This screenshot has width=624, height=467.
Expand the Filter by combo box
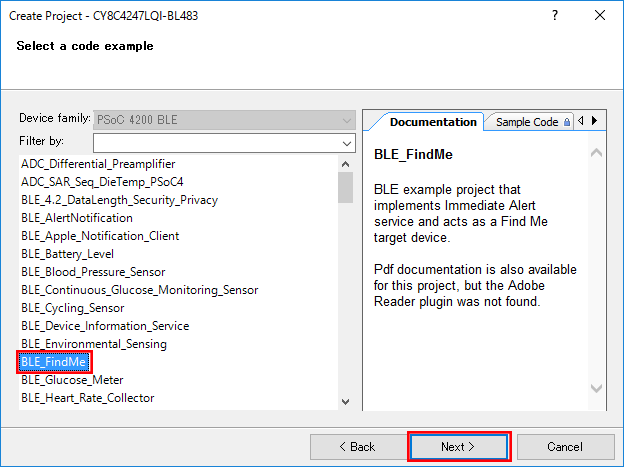tap(346, 142)
